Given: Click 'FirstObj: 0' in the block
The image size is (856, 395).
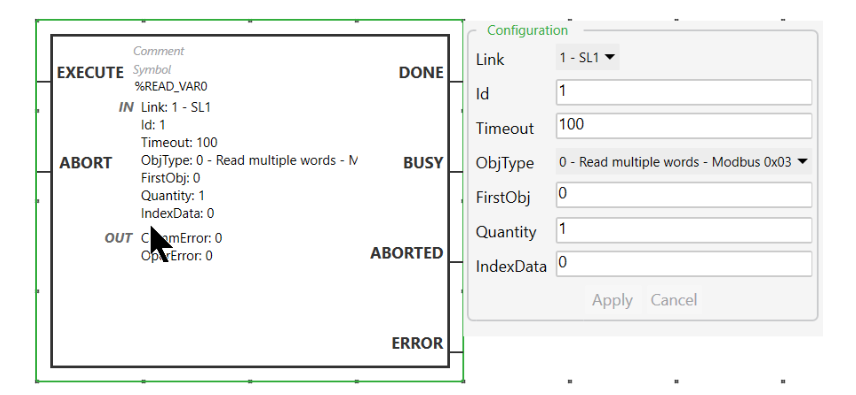Looking at the screenshot, I should tap(170, 178).
